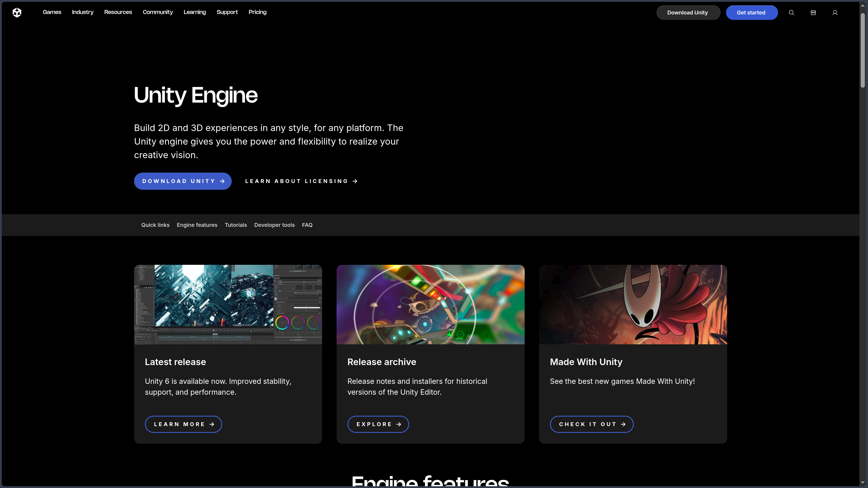868x488 pixels.
Task: Open the search magnifier icon
Action: pos(792,12)
